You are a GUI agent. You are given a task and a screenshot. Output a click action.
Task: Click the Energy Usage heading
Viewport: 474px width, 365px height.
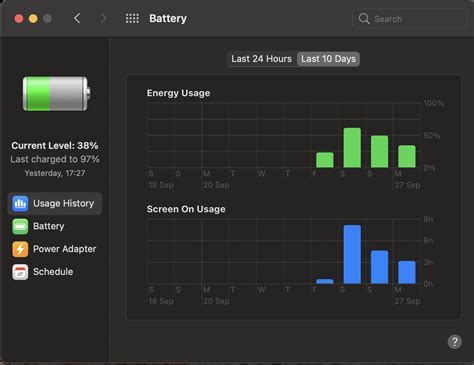click(x=178, y=93)
